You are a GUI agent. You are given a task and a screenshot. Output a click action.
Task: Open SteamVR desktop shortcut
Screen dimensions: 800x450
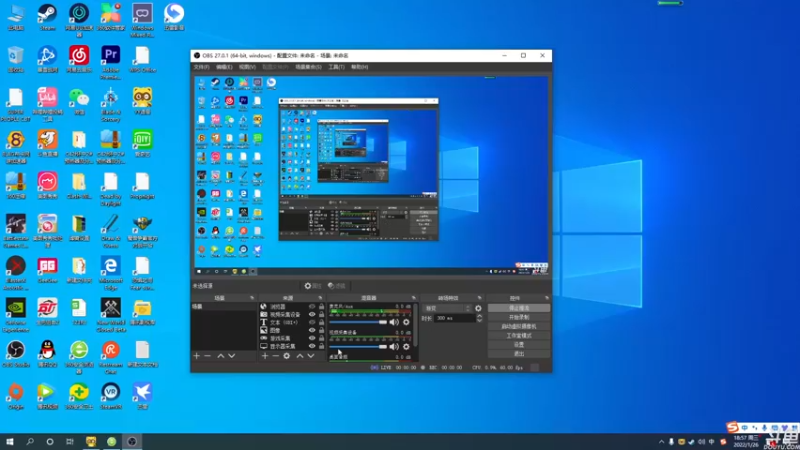tap(111, 396)
